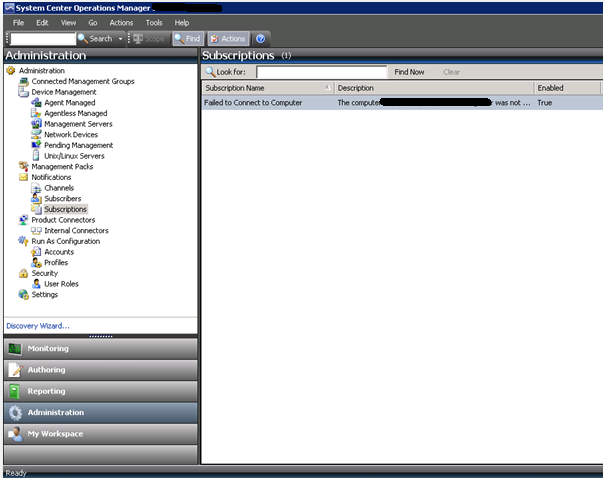Select the Failed to Connect to Computer row
The height and width of the screenshot is (478, 603).
tap(402, 103)
